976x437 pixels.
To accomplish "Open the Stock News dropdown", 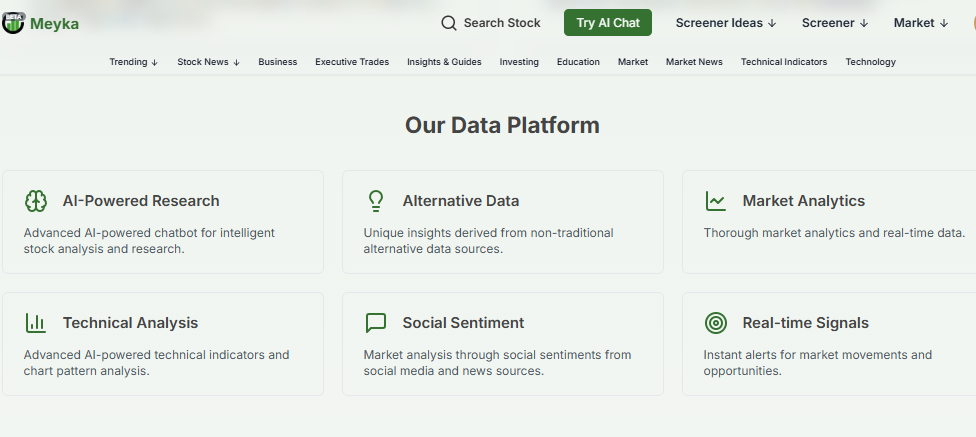I will [x=208, y=62].
